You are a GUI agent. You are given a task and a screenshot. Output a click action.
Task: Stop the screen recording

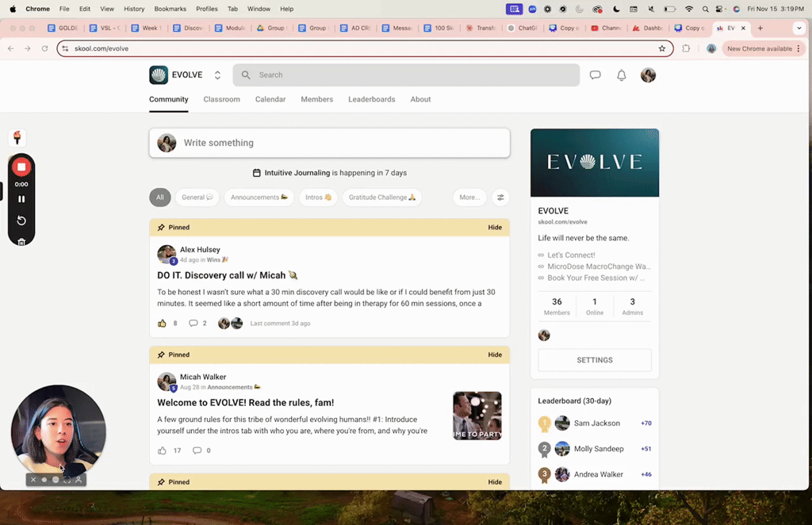[21, 167]
